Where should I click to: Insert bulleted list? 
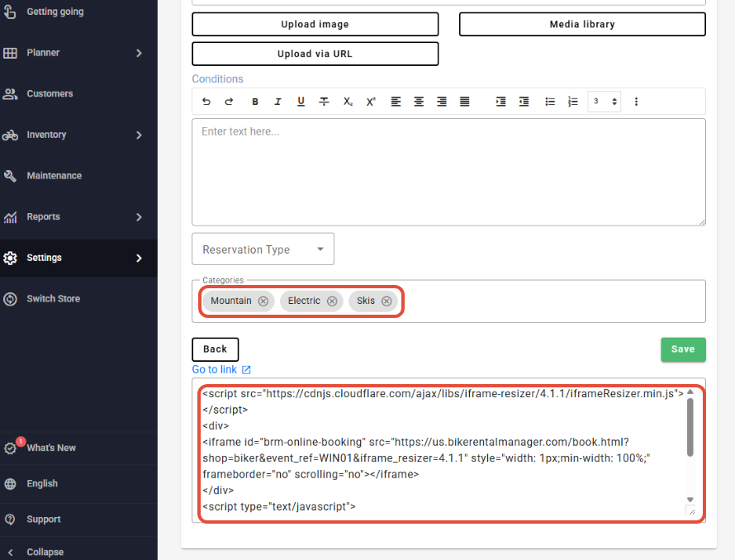(x=550, y=102)
